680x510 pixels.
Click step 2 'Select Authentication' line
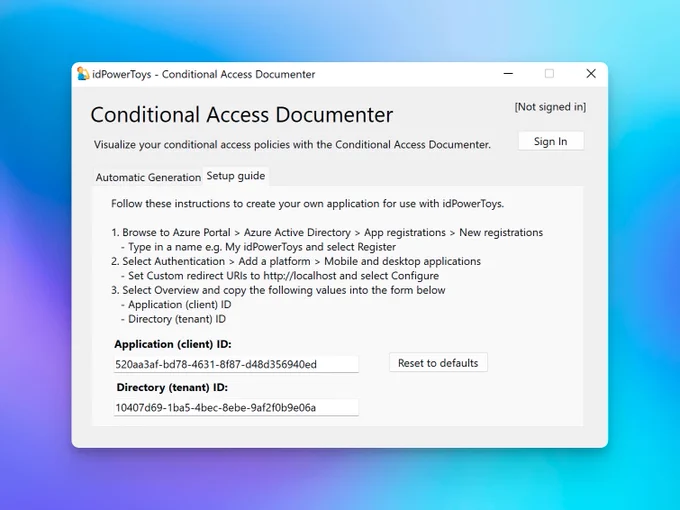[x=296, y=261]
